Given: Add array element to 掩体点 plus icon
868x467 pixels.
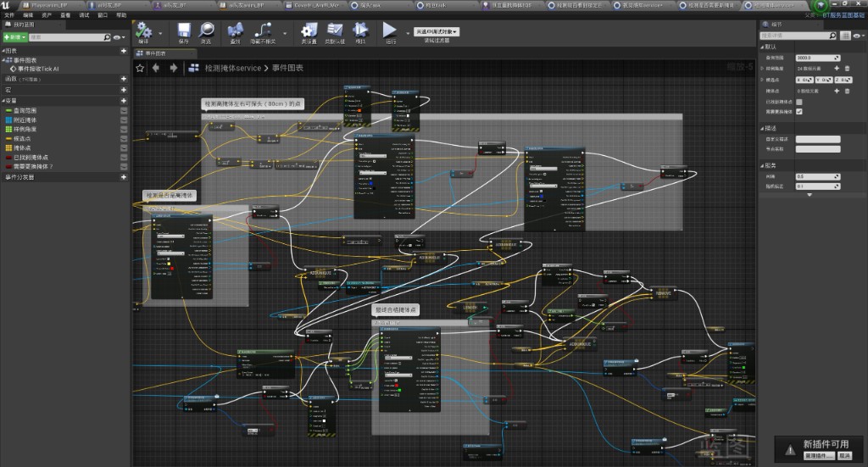Looking at the screenshot, I should tap(837, 91).
